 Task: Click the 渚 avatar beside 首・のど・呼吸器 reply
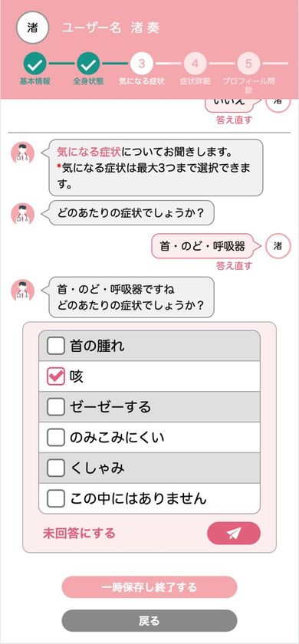[278, 246]
